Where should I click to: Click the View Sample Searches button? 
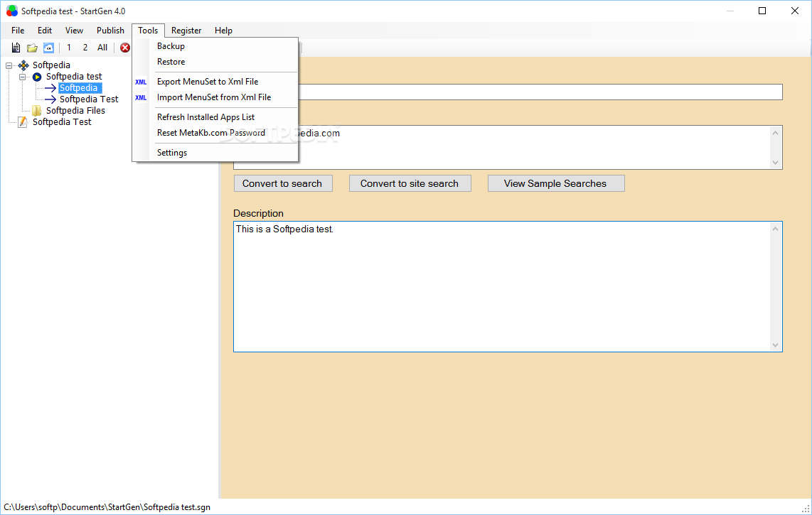click(x=555, y=184)
